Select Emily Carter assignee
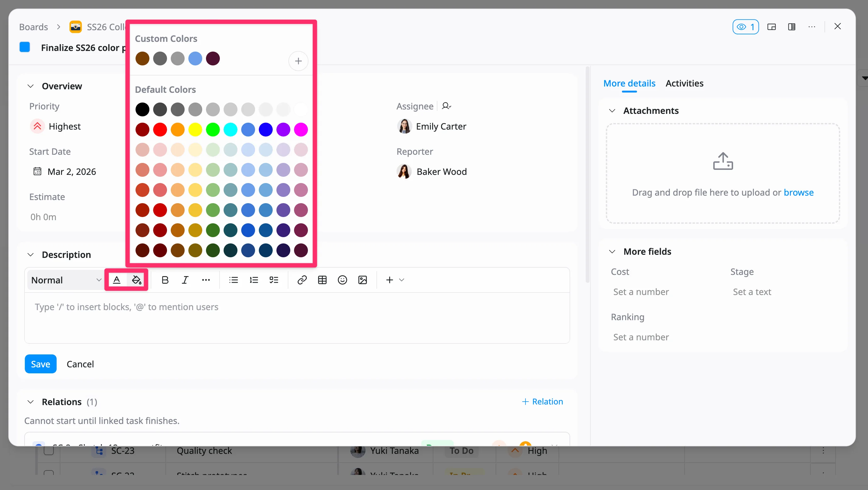Viewport: 868px width, 490px height. [x=431, y=126]
